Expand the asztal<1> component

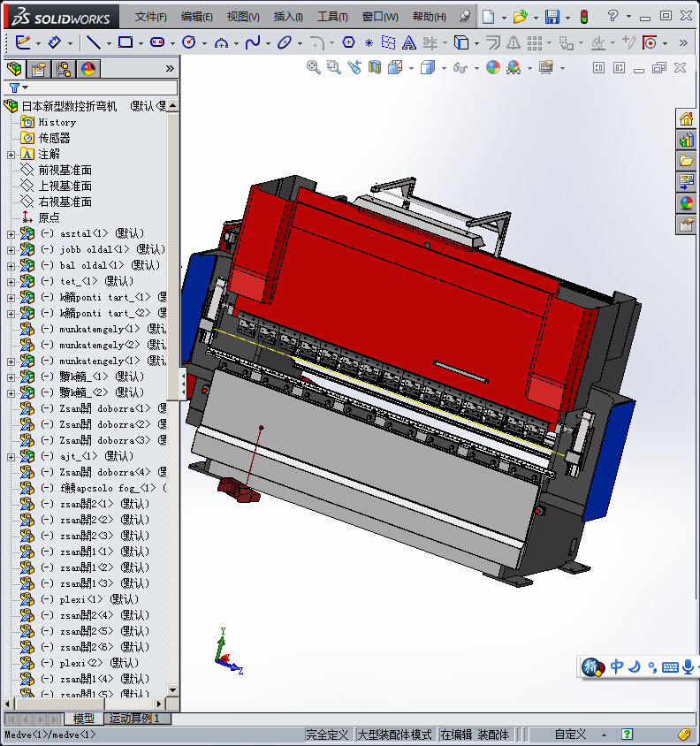click(x=11, y=234)
